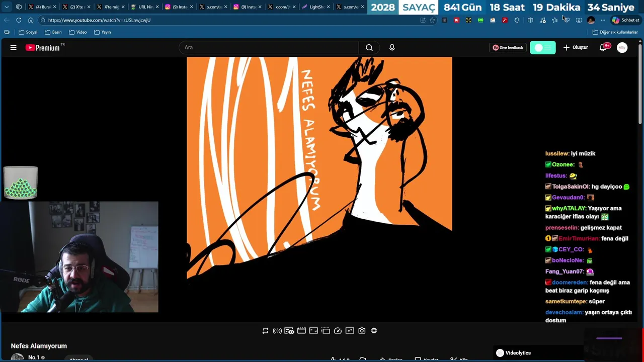
Task: Close the URL Ninja tab
Action: [x=157, y=7]
